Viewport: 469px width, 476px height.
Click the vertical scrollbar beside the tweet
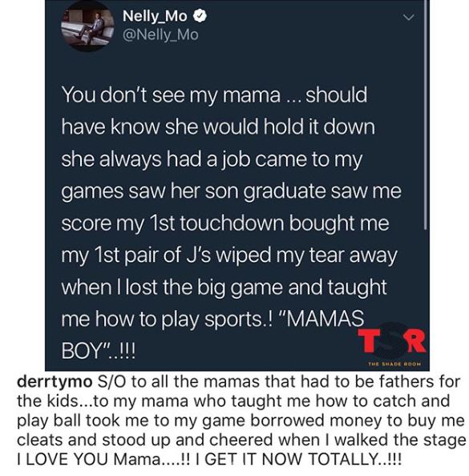[x=426, y=115]
